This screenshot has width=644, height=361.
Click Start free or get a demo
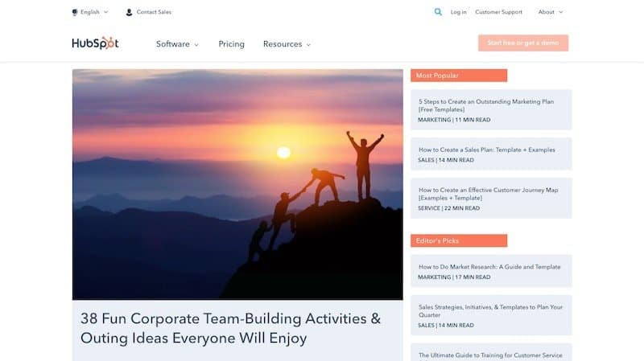[x=522, y=43]
